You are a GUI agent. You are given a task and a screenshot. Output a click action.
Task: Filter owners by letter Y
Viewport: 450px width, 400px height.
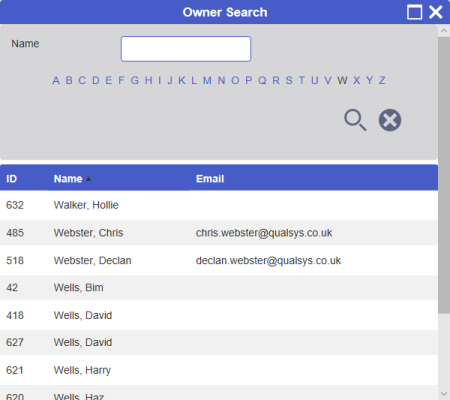pos(370,80)
